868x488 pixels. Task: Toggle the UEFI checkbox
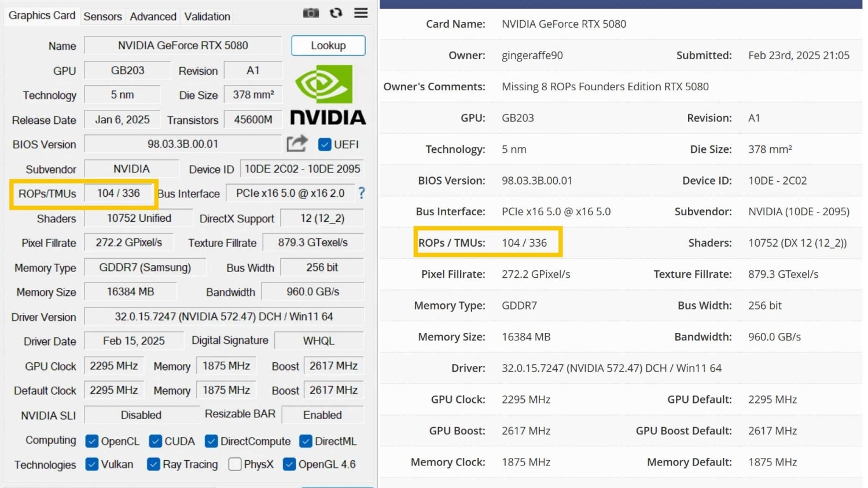(x=324, y=144)
